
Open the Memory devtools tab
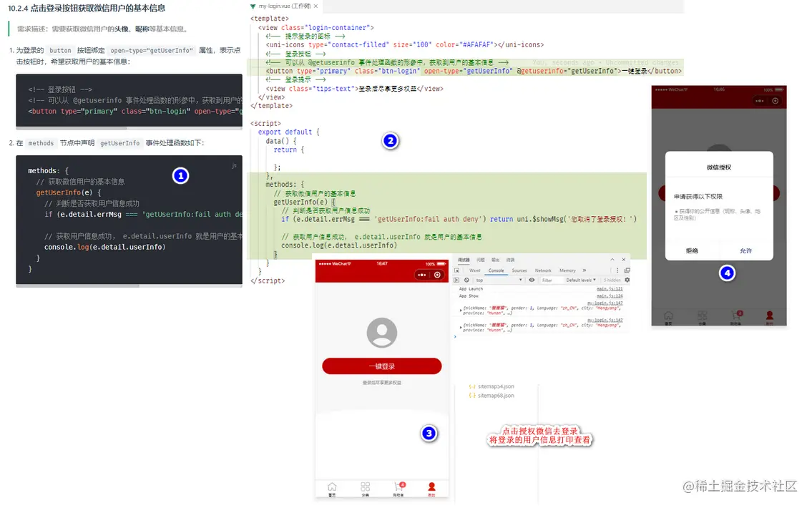tap(567, 270)
